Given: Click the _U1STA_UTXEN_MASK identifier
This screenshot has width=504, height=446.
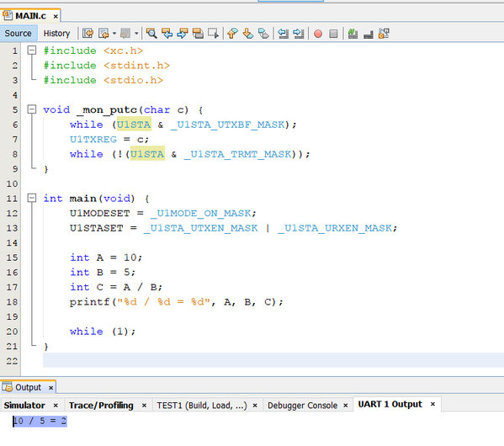Looking at the screenshot, I should tap(200, 228).
